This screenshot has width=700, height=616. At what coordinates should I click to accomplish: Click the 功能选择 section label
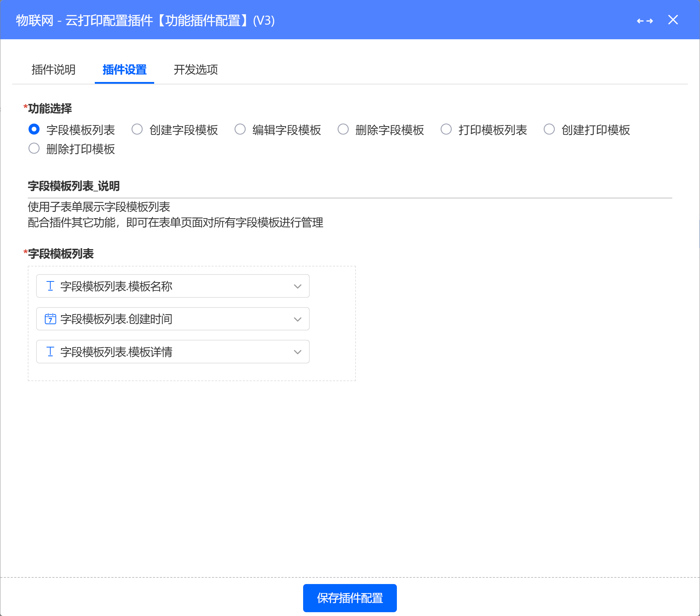(50, 109)
